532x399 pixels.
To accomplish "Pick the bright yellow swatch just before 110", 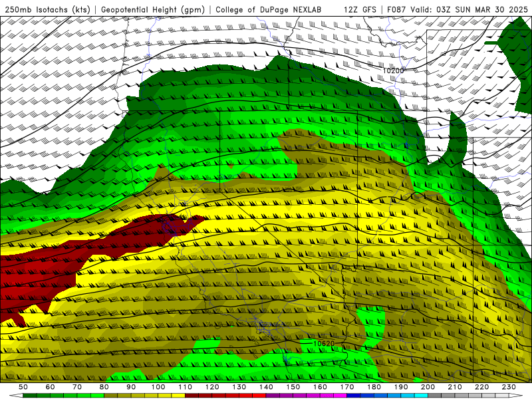I will (x=178, y=396).
